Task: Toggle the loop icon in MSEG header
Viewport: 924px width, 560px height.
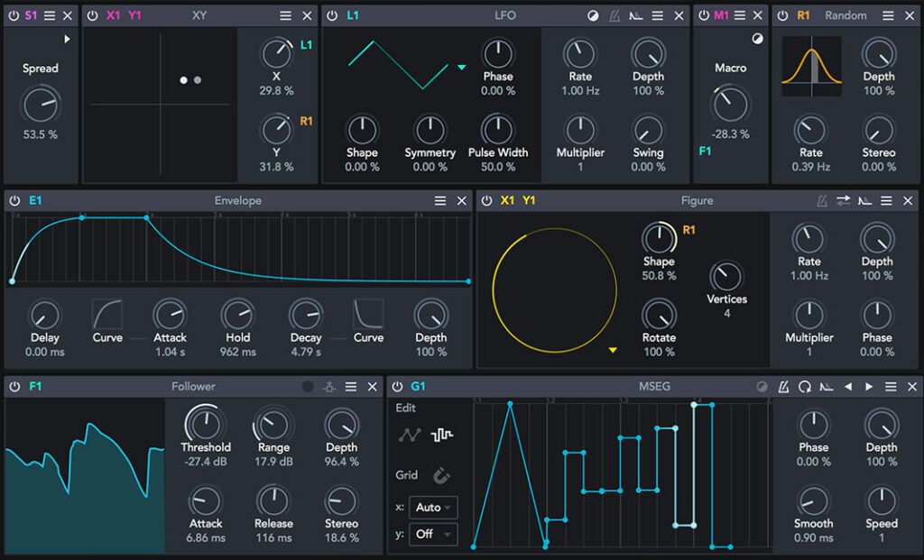Action: (x=804, y=387)
